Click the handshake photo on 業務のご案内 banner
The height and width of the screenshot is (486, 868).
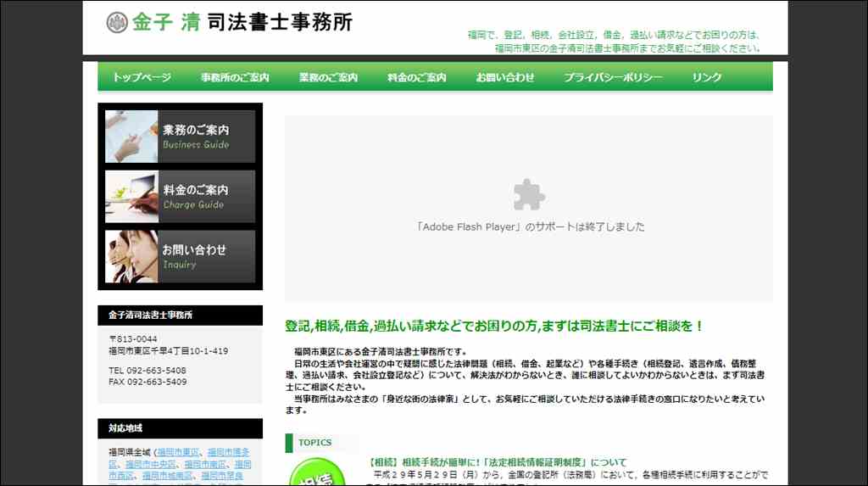pyautogui.click(x=131, y=137)
